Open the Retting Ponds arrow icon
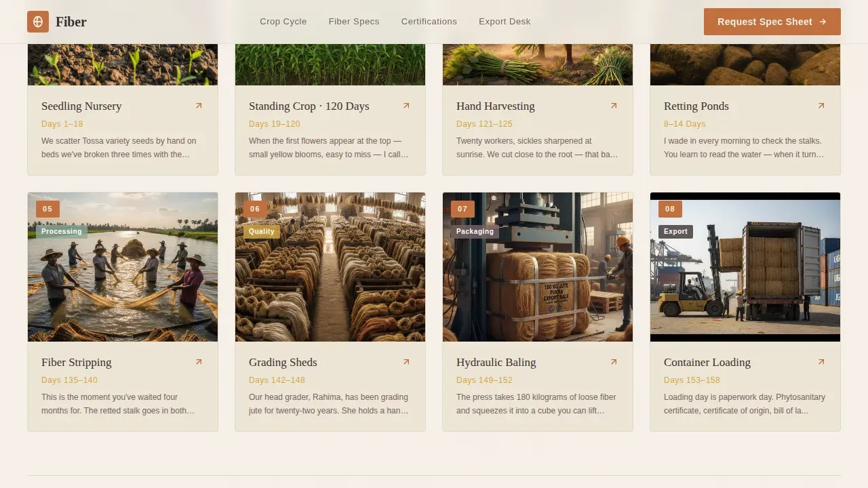 point(821,106)
